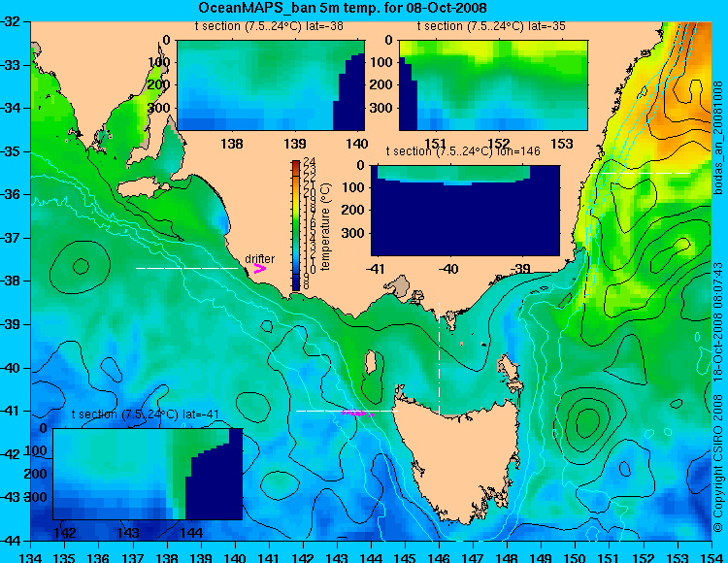
Task: Click the white dashed vertical line at longitude 146
Action: tap(439, 358)
